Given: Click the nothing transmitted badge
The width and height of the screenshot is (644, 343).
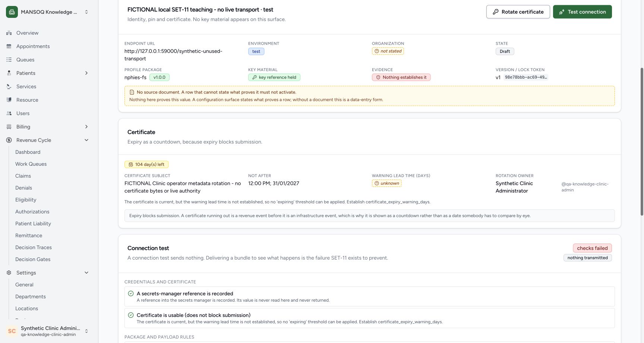Looking at the screenshot, I should pyautogui.click(x=588, y=258).
